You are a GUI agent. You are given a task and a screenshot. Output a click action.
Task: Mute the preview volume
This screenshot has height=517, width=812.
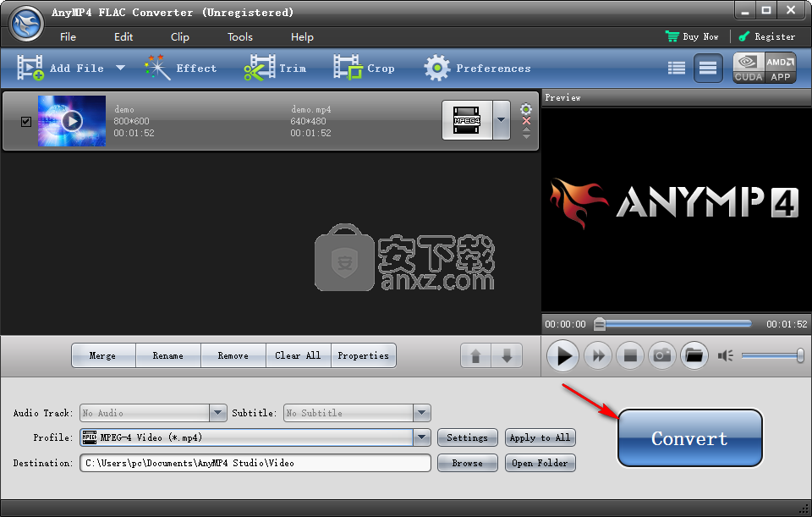725,355
